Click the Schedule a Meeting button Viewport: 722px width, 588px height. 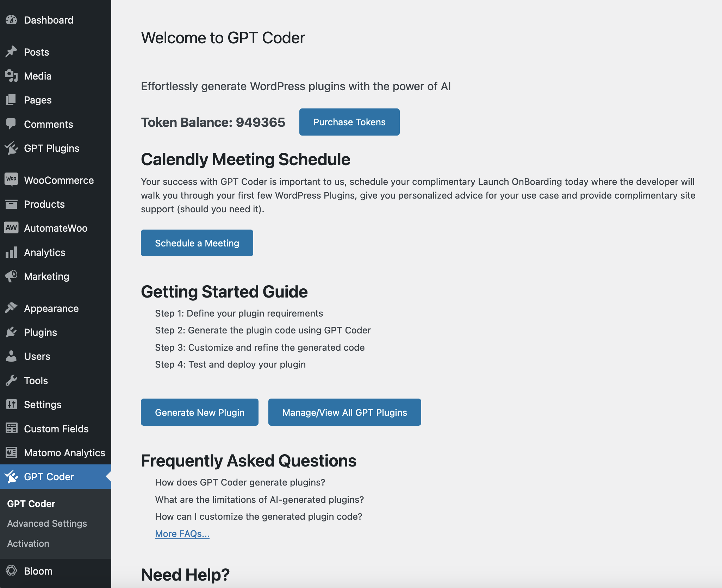pos(197,243)
